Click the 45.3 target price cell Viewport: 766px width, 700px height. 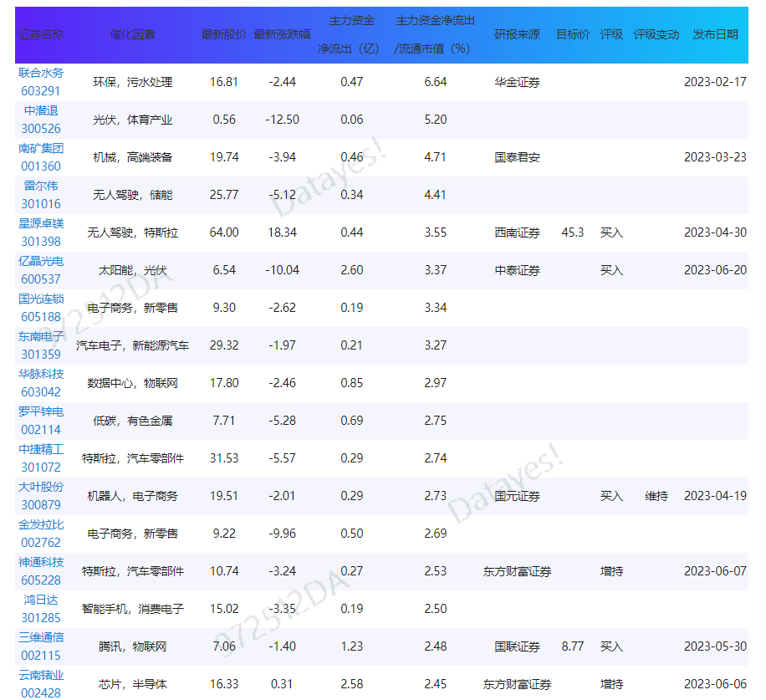coord(573,233)
